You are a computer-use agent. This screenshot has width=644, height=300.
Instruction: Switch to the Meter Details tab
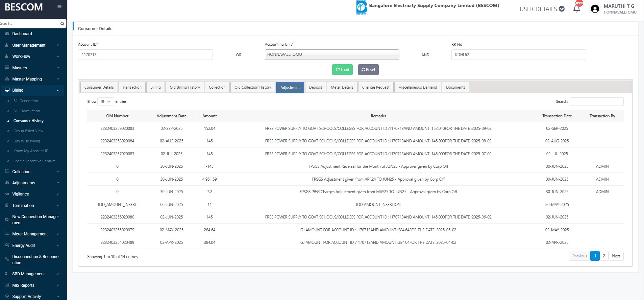342,87
